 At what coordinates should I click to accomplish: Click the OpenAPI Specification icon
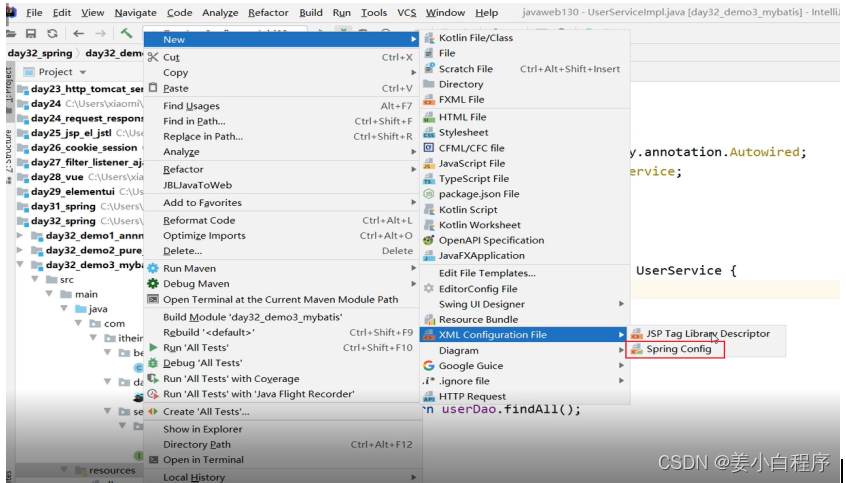coord(429,240)
